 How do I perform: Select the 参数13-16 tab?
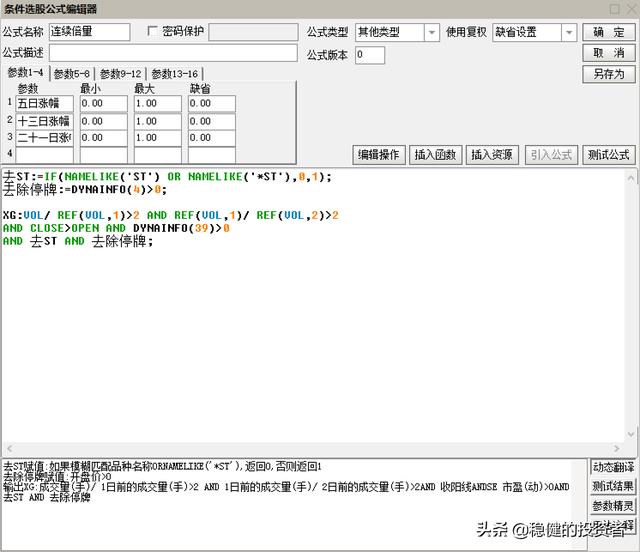click(174, 73)
